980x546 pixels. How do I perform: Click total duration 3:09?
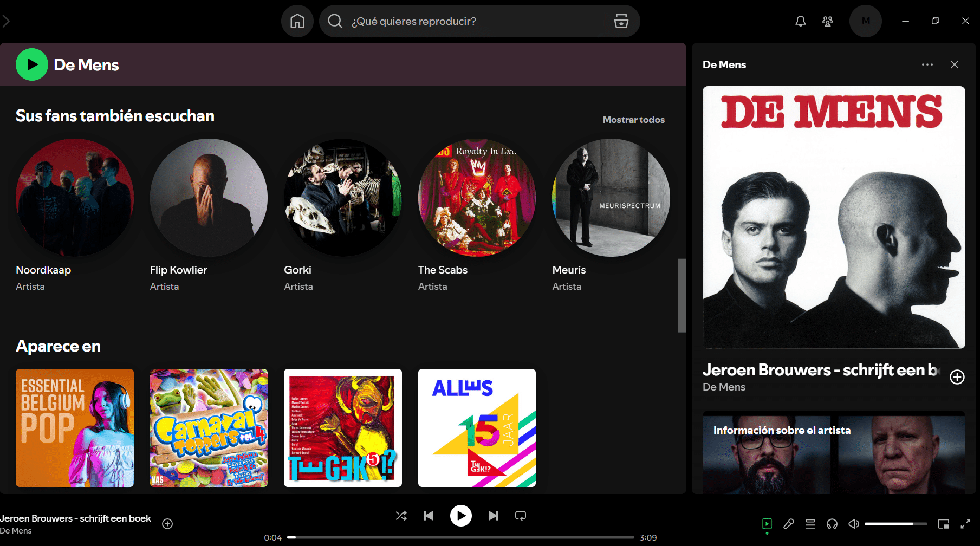point(648,537)
